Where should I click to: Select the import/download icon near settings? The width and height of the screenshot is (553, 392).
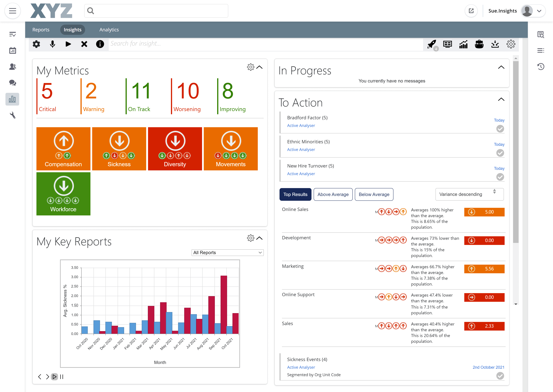coord(495,44)
